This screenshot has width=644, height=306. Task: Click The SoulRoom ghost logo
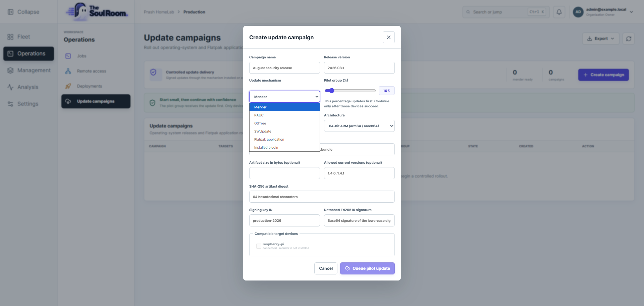click(x=97, y=11)
